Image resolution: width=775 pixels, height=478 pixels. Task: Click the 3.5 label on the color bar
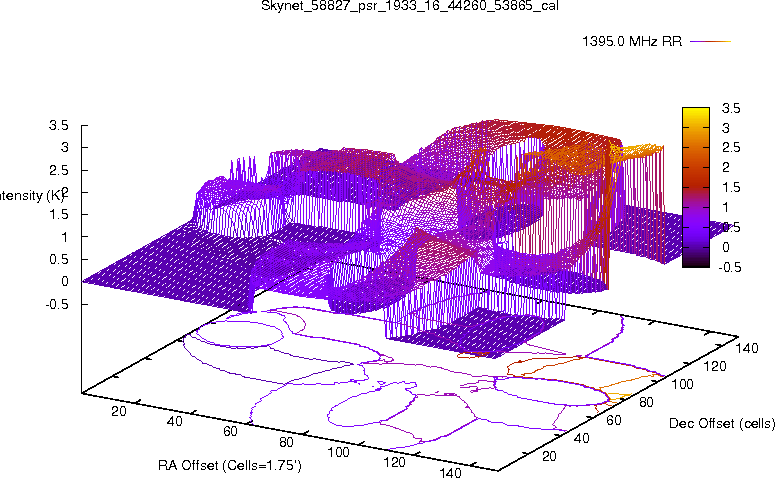click(731, 108)
